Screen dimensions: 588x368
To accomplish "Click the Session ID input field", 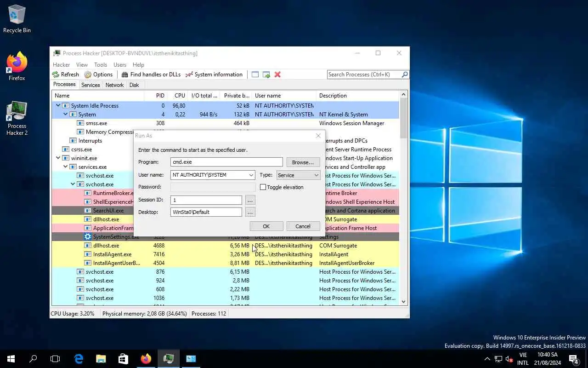I will click(x=206, y=200).
